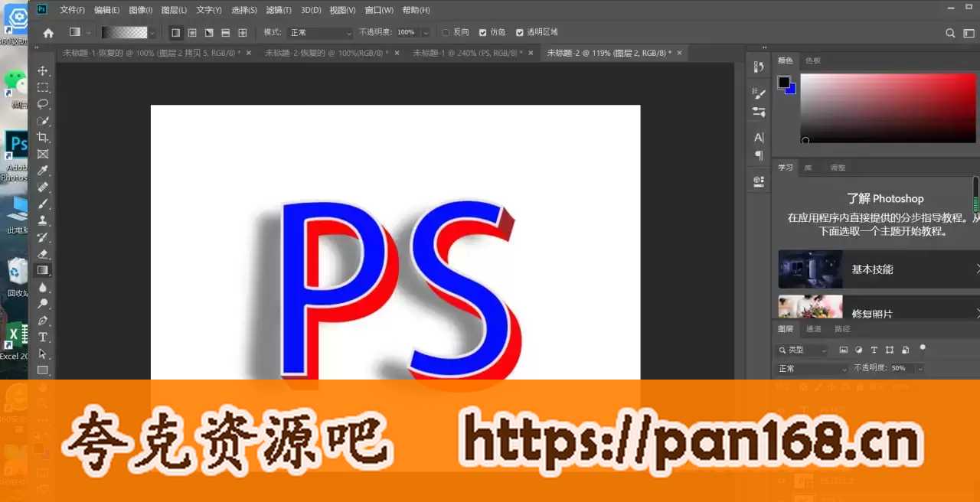980x502 pixels.
Task: Select the Rectangle shape tool
Action: tap(43, 370)
